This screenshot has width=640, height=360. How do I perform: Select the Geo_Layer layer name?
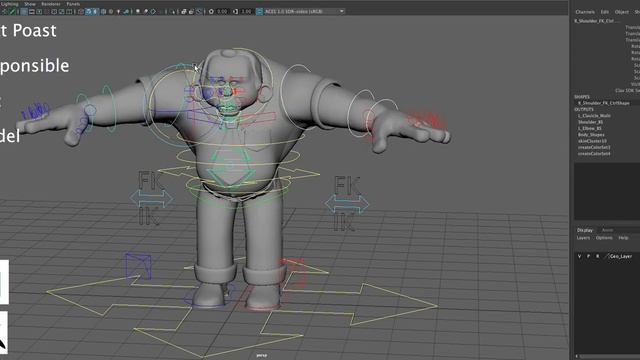(621, 256)
